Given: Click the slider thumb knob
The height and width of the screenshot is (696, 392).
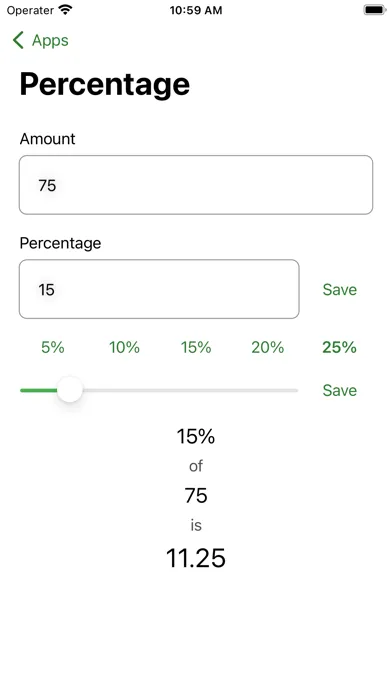Looking at the screenshot, I should pyautogui.click(x=70, y=389).
